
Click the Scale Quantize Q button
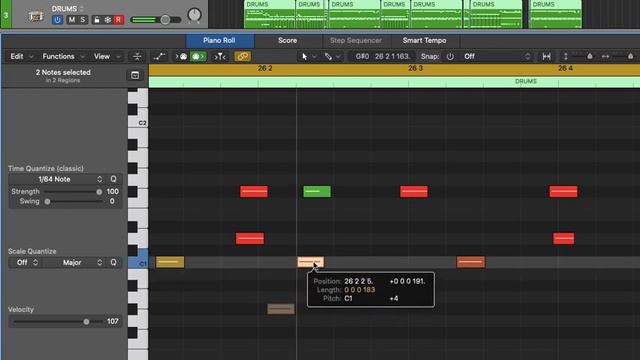pyautogui.click(x=113, y=262)
